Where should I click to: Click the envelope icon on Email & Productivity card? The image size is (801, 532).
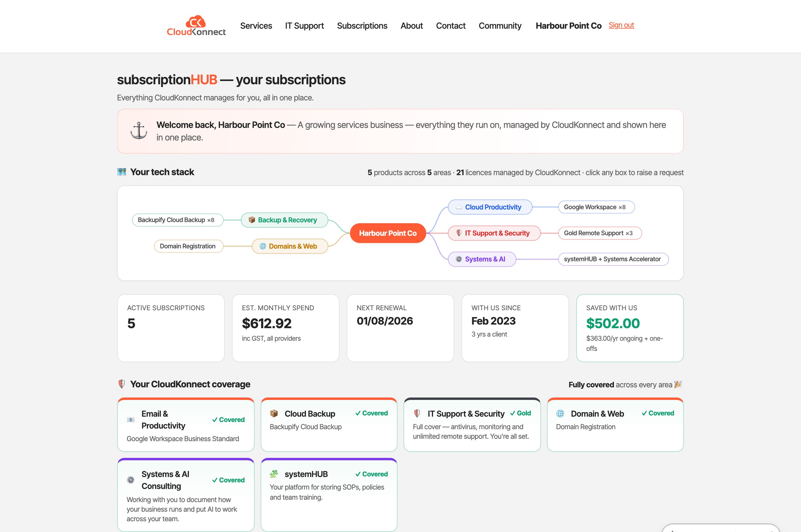tap(131, 420)
